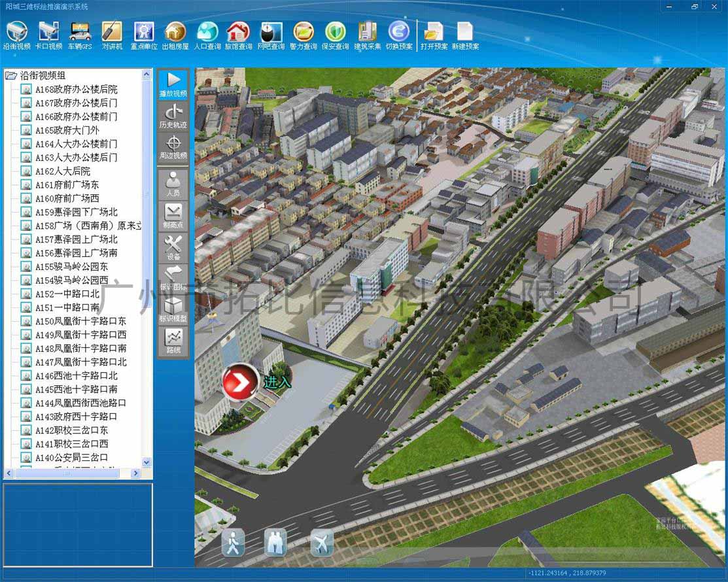Open the 沿街视频 street camera tool
The image size is (728, 582).
click(17, 35)
